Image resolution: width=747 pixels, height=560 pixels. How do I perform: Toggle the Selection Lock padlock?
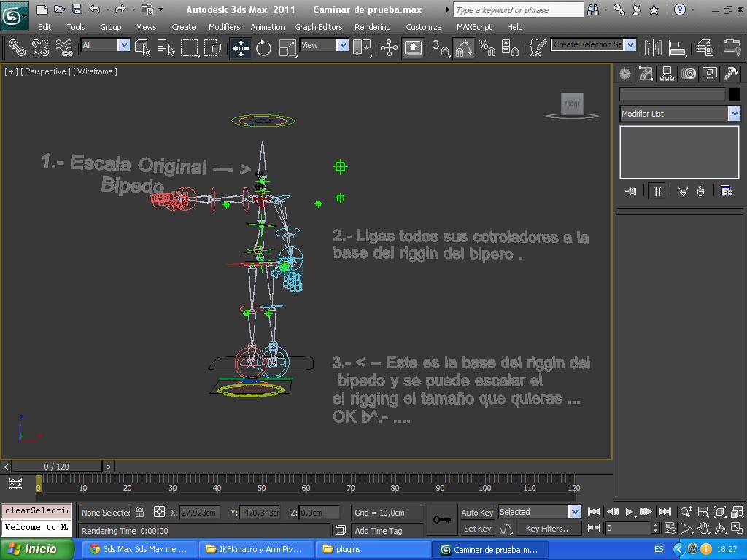click(140, 512)
